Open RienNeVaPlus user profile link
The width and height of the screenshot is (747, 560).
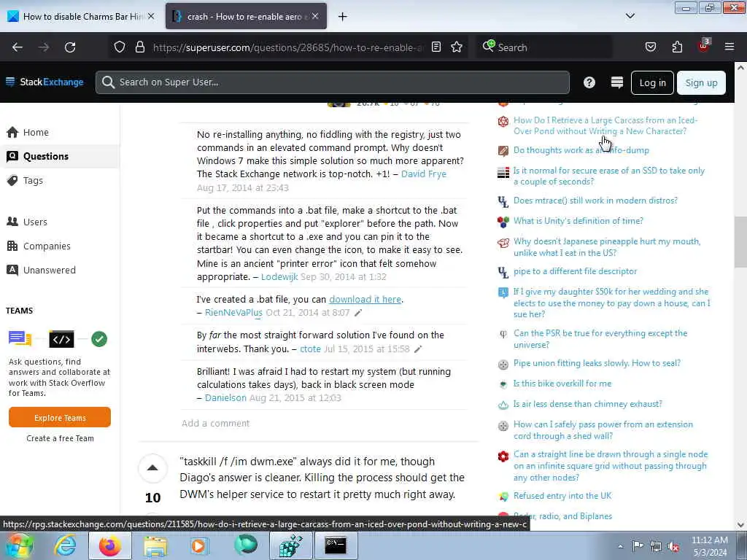click(233, 312)
